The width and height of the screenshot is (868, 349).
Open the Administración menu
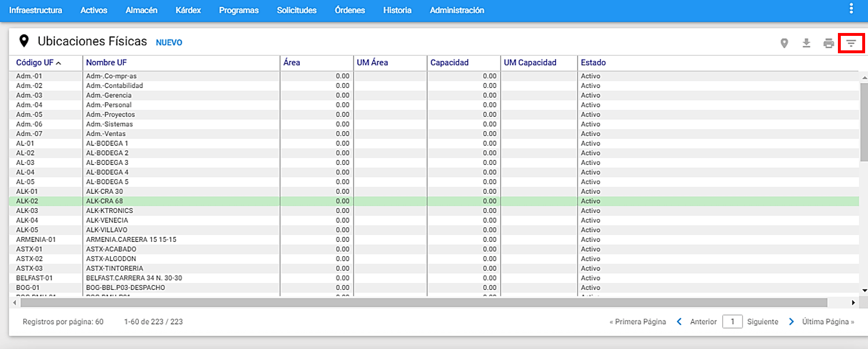point(457,10)
